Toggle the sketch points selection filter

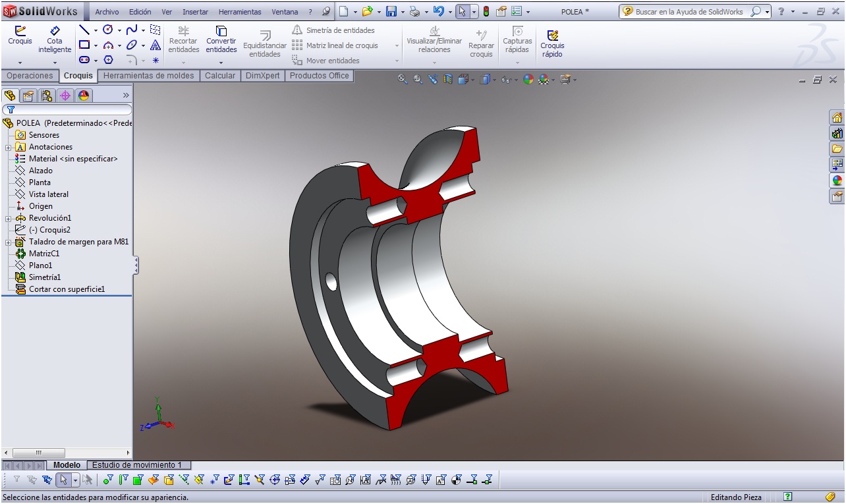(x=214, y=480)
